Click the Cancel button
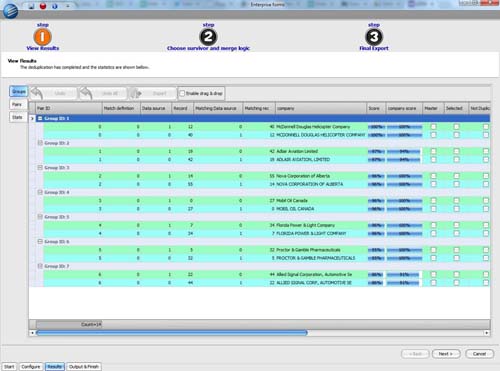This screenshot has height=371, width=500. (479, 354)
